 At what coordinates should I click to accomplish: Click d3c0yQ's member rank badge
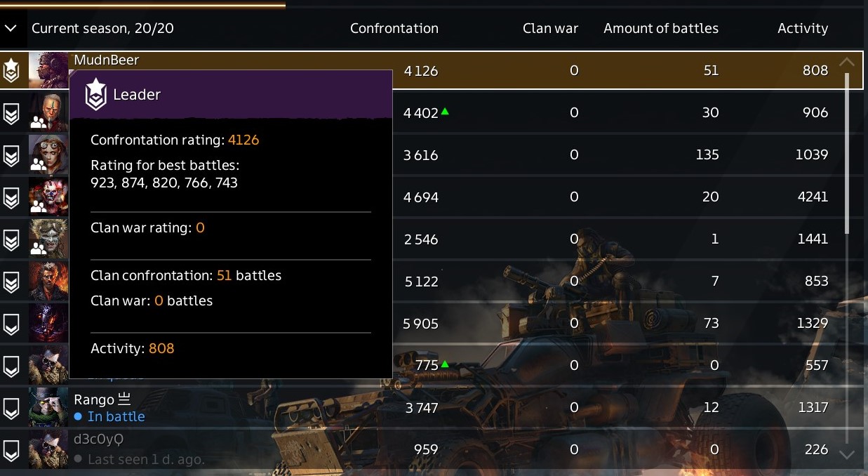11,450
